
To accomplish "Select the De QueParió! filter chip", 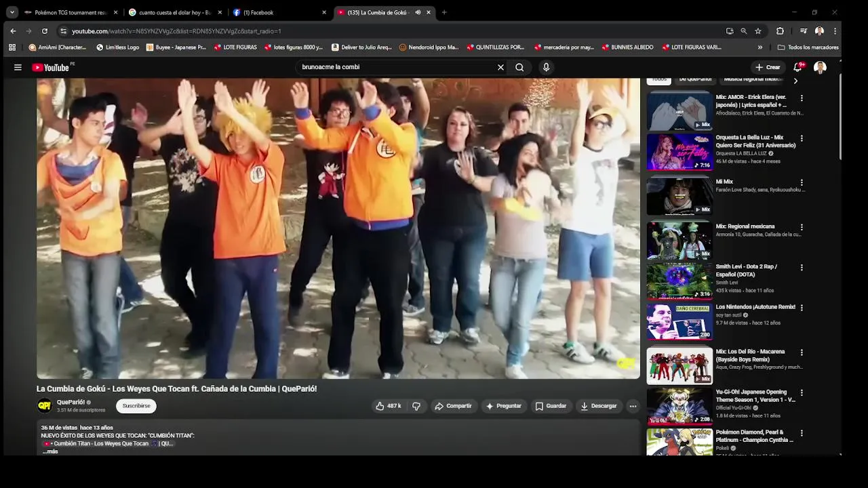I will 696,80.
